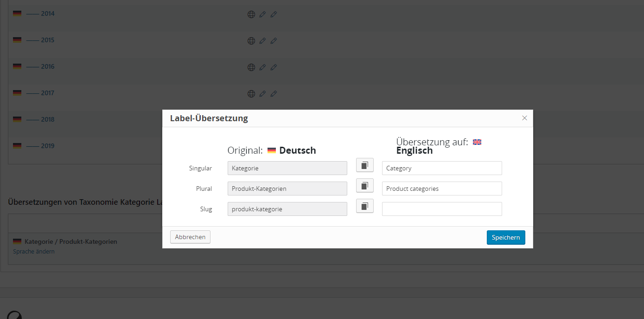The height and width of the screenshot is (319, 644).
Task: Click the German flag beside Kategorie / Produkt-Kategorien
Action: [17, 241]
